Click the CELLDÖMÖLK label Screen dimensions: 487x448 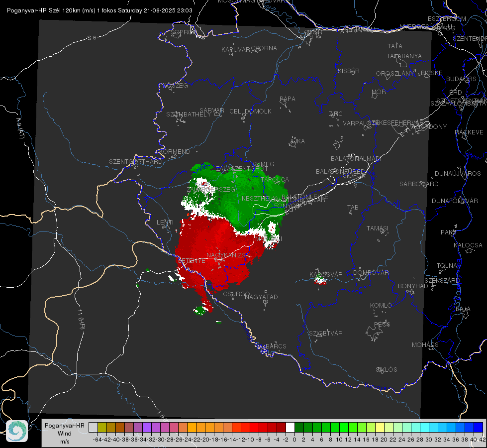(x=250, y=112)
